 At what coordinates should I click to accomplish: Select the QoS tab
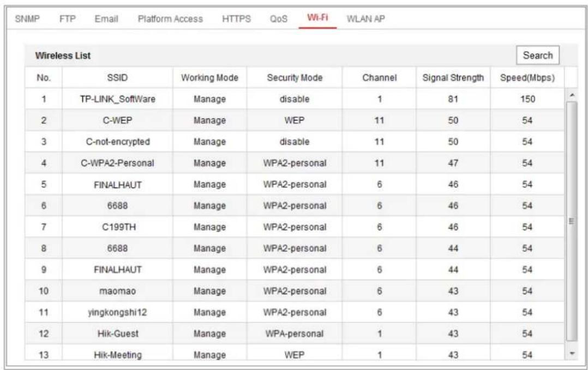coord(279,19)
